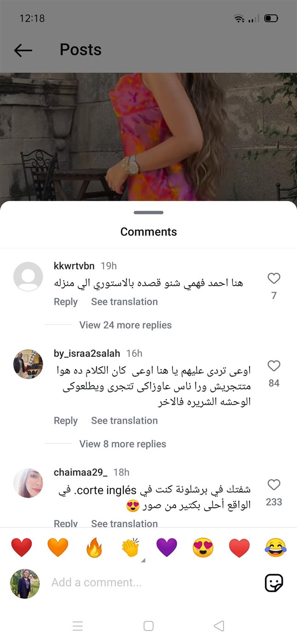This screenshot has width=297, height=644.
Task: Expand View 24 more replies
Action: click(125, 325)
